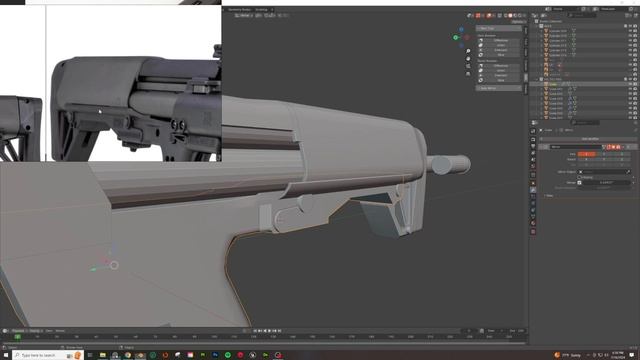640x360 pixels.
Task: Toggle eye icon for Cube.001 row
Action: click(631, 89)
